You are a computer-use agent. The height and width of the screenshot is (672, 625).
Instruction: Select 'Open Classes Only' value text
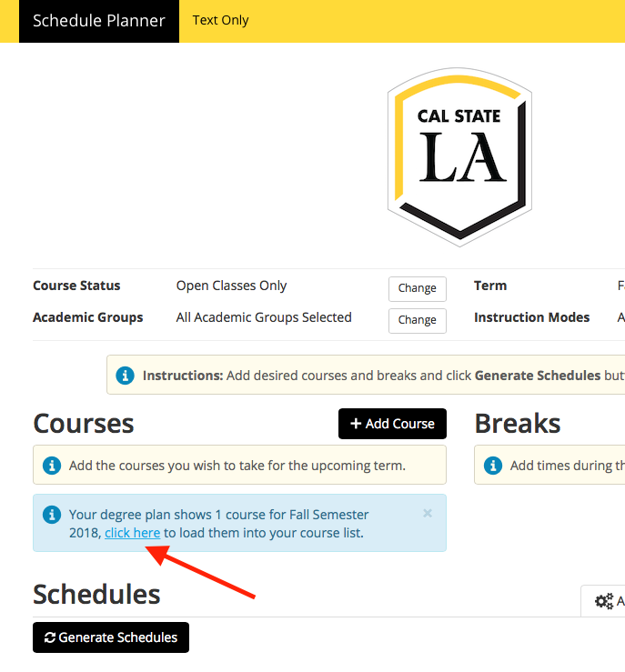pyautogui.click(x=231, y=286)
